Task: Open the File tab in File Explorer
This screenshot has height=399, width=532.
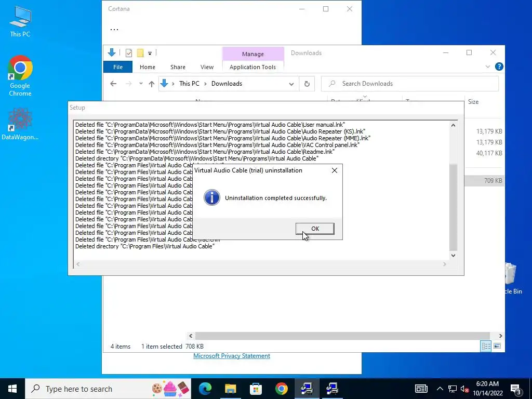Action: (x=118, y=67)
